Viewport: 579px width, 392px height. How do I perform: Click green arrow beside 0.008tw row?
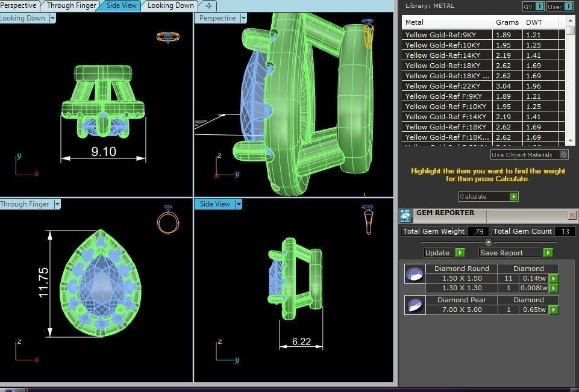point(553,288)
